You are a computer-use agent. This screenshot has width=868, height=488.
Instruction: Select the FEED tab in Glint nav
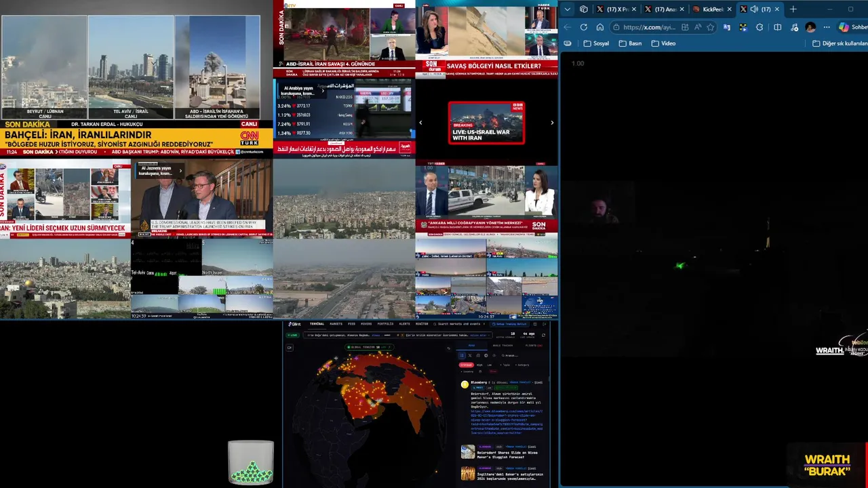coord(351,324)
